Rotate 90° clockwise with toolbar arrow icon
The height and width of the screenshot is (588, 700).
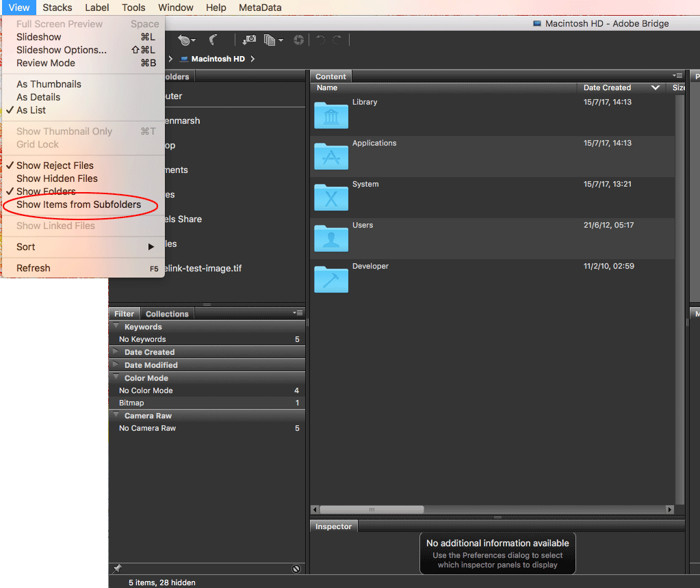coord(337,40)
